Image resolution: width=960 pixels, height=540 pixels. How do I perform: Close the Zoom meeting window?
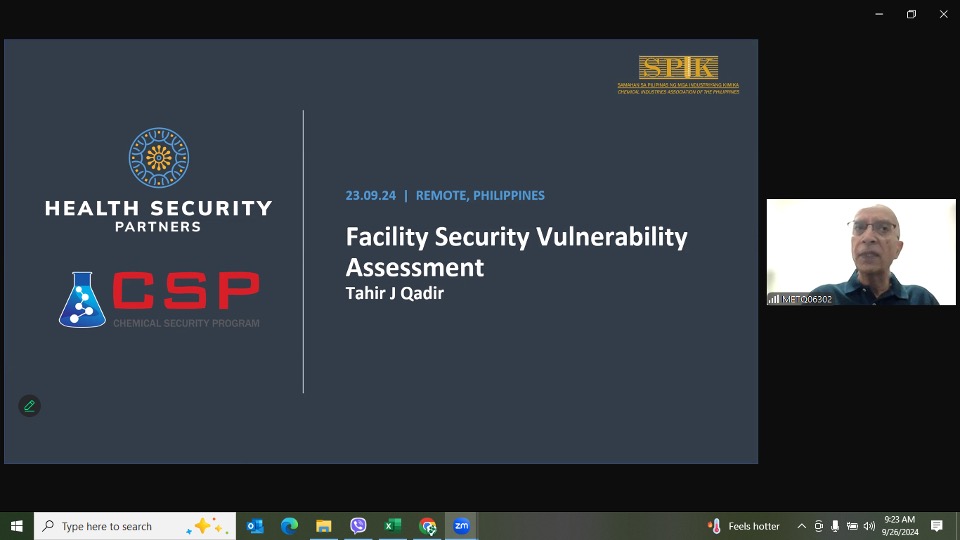943,14
